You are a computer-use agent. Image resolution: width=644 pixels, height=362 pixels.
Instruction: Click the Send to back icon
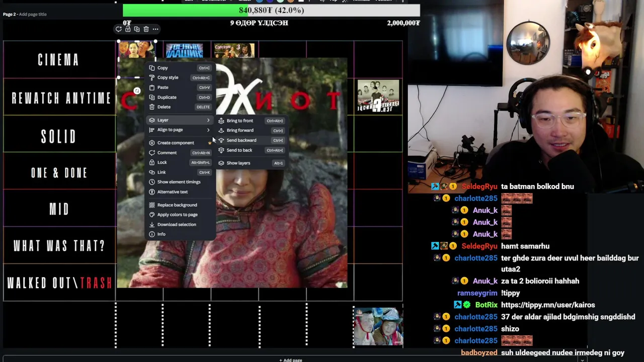point(221,150)
